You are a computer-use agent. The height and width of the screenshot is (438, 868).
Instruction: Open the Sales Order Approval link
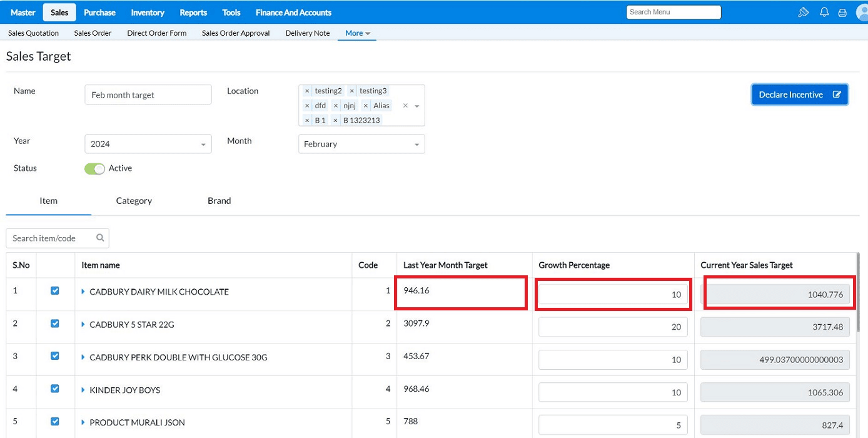click(236, 33)
